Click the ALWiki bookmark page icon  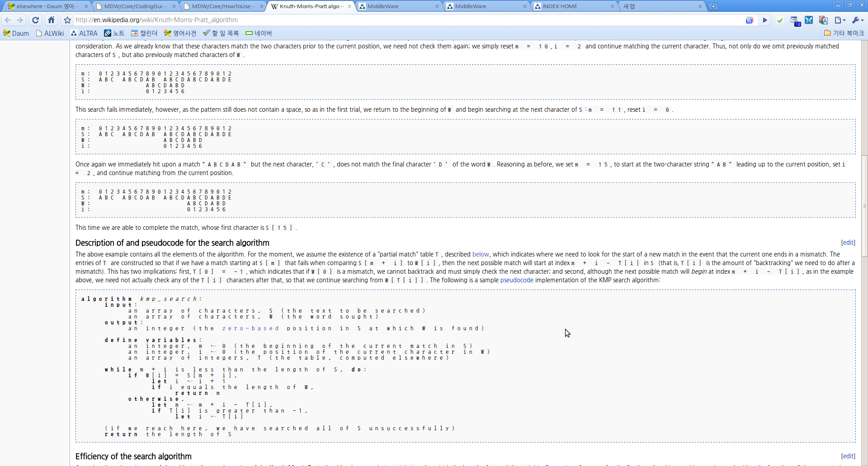pyautogui.click(x=39, y=33)
